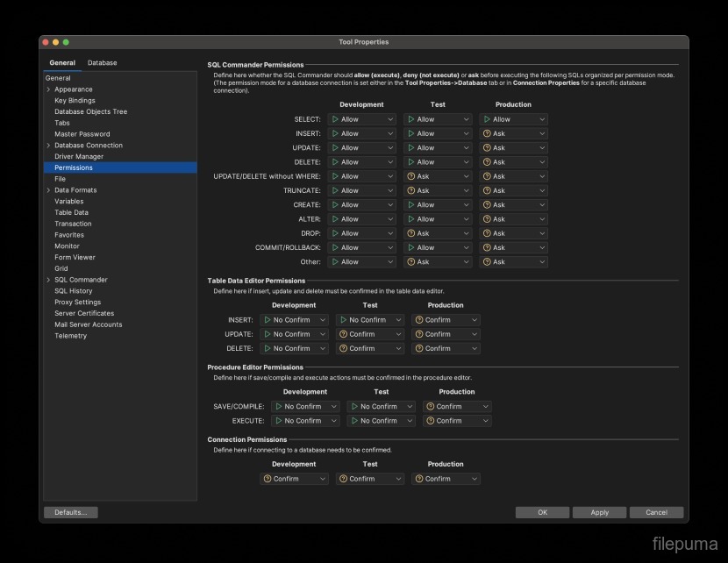This screenshot has width=728, height=563.
Task: Switch to the Database tab
Action: 102,62
